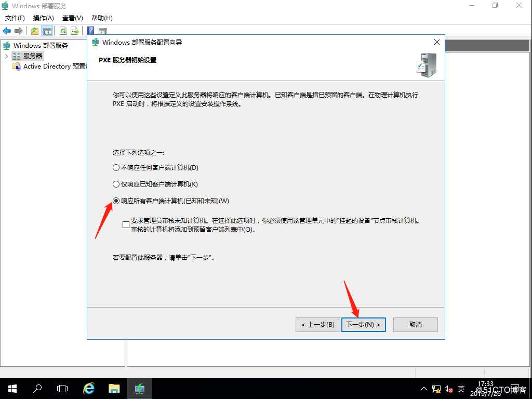Click the blue Back arrow in toolbar
Screen dimensions: 532x399
click(6, 31)
